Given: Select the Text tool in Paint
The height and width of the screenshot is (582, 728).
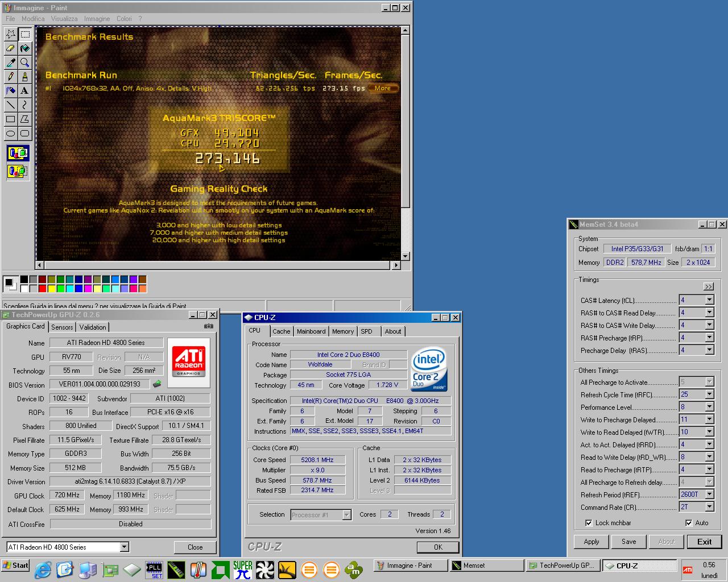Looking at the screenshot, I should coord(25,91).
